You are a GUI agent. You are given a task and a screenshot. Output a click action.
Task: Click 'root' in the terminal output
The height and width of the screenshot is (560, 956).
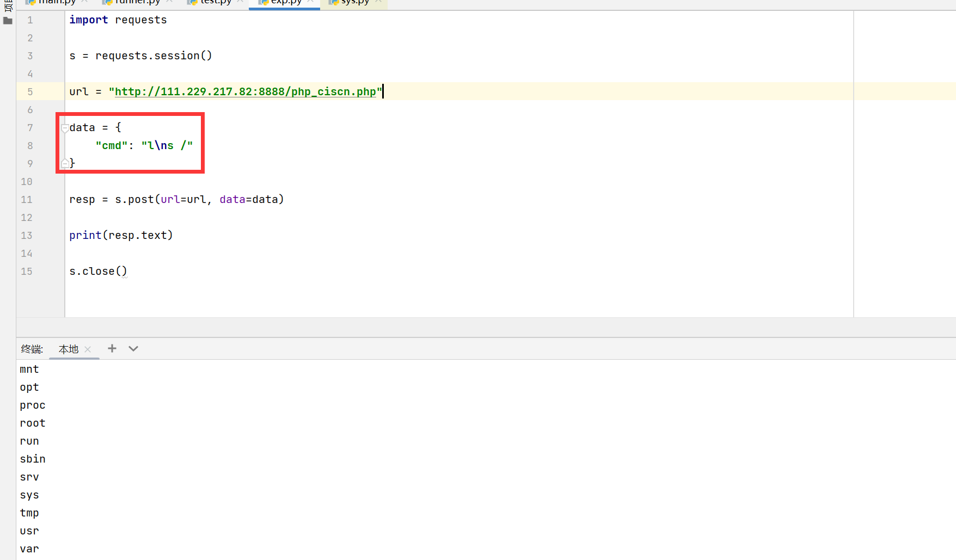click(33, 423)
